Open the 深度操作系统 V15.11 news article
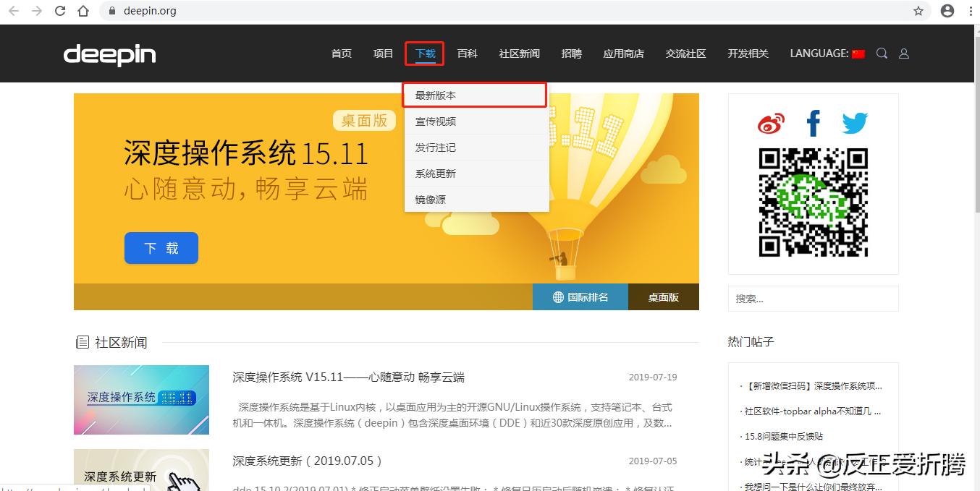This screenshot has width=980, height=491. 347,377
